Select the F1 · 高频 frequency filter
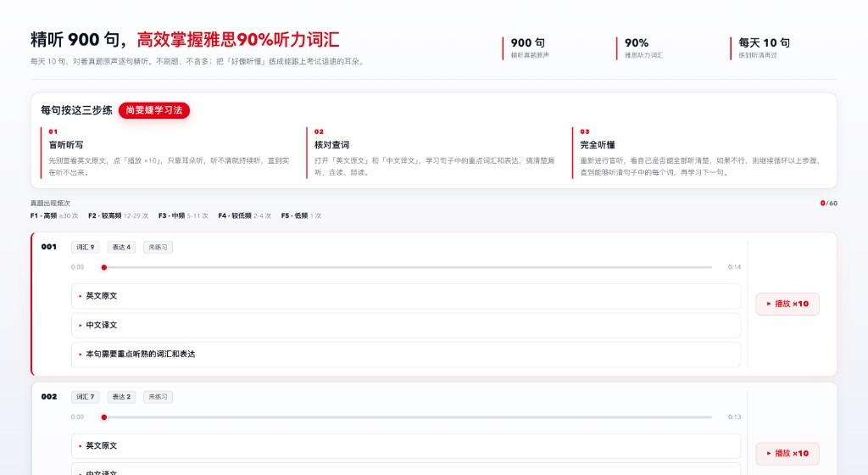This screenshot has height=475, width=868. (54, 216)
